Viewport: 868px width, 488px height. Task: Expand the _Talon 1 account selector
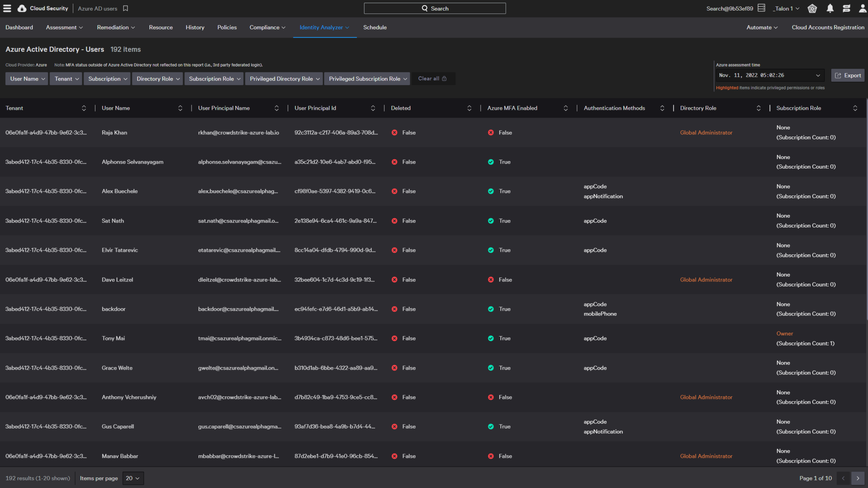pyautogui.click(x=786, y=8)
